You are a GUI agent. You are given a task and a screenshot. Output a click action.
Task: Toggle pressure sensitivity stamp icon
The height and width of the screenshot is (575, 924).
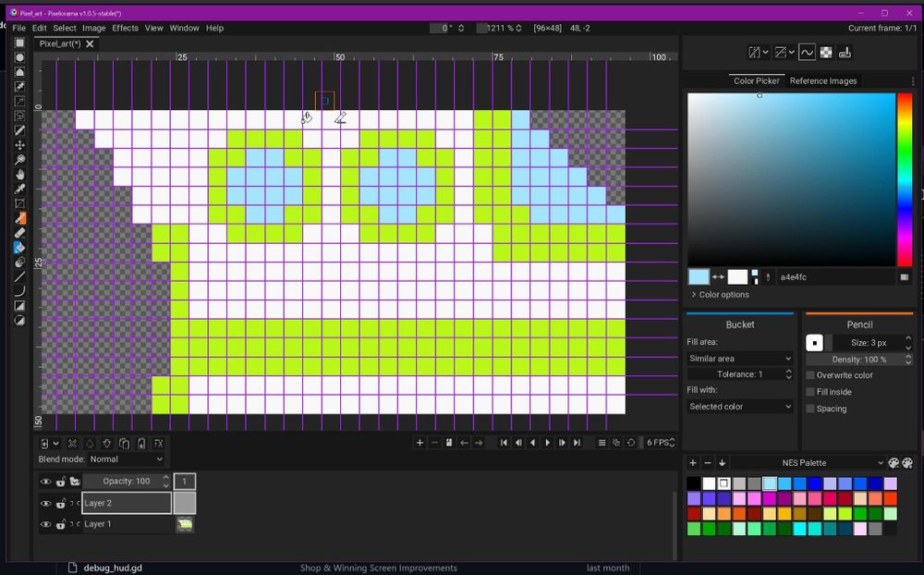pyautogui.click(x=845, y=53)
